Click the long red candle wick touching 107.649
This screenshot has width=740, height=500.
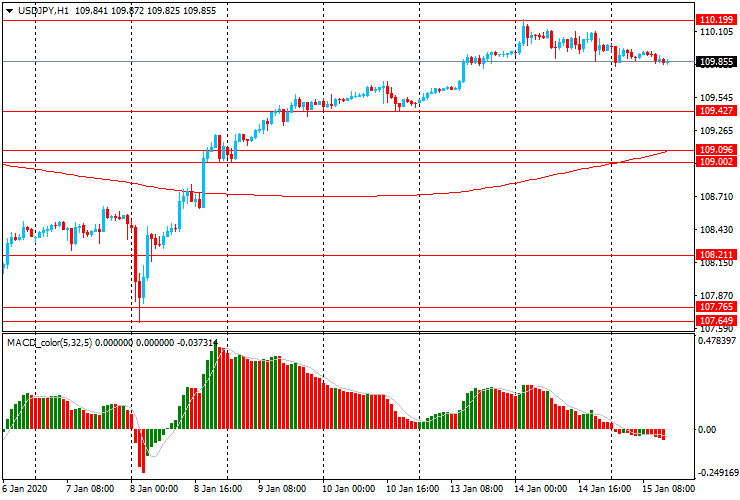[x=140, y=297]
